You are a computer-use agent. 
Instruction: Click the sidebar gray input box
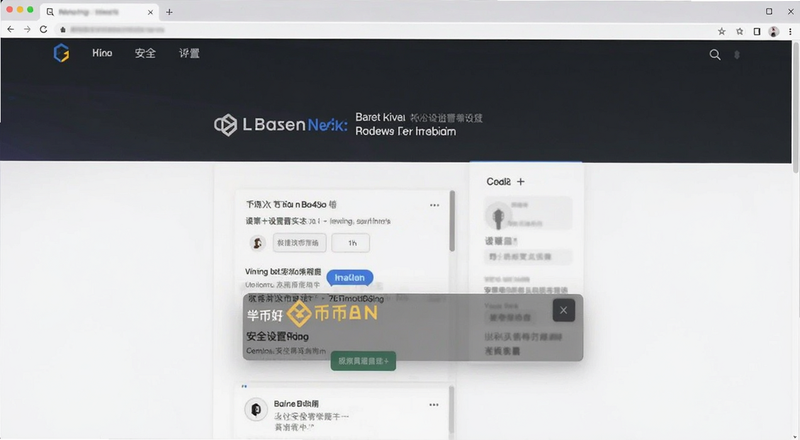pos(528,257)
